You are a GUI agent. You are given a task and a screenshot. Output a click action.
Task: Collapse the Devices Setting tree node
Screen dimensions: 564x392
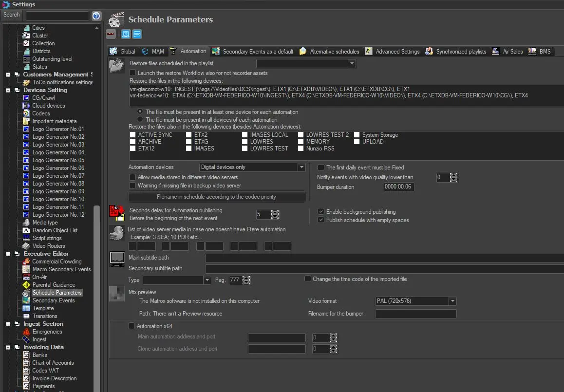coord(8,90)
